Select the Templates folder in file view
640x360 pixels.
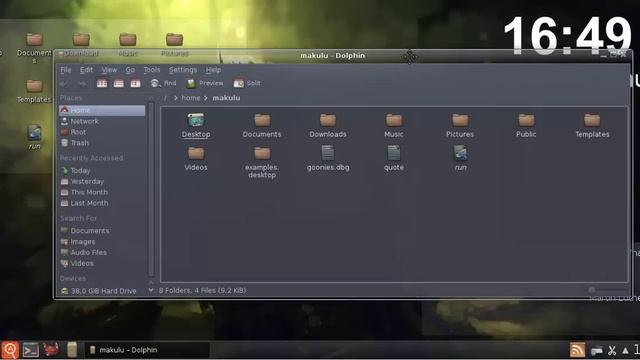(592, 126)
